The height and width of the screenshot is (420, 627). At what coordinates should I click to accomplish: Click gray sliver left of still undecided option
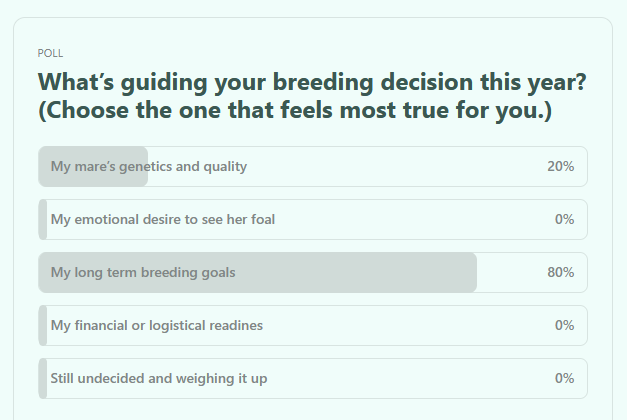pos(42,378)
